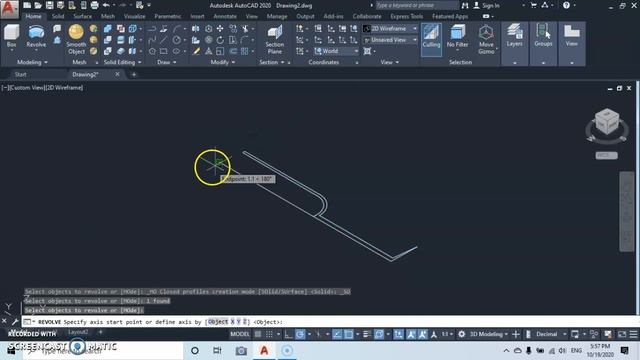Select the Erase tool in Modify panel
This screenshot has height=360, width=640.
tap(196, 51)
